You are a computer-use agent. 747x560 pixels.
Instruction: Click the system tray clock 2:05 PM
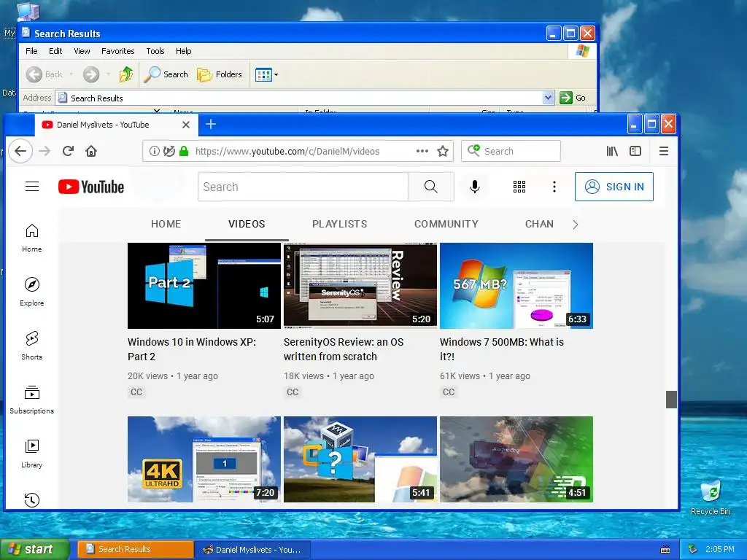point(719,549)
